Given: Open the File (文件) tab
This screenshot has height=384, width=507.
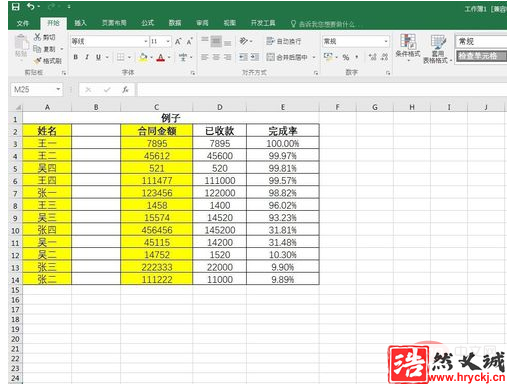Looking at the screenshot, I should pos(23,23).
